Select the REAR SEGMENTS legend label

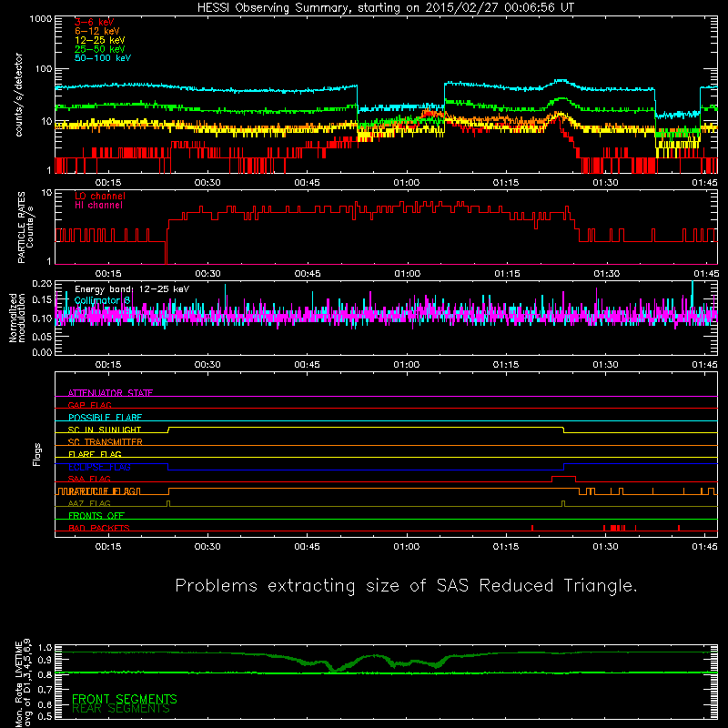121,709
